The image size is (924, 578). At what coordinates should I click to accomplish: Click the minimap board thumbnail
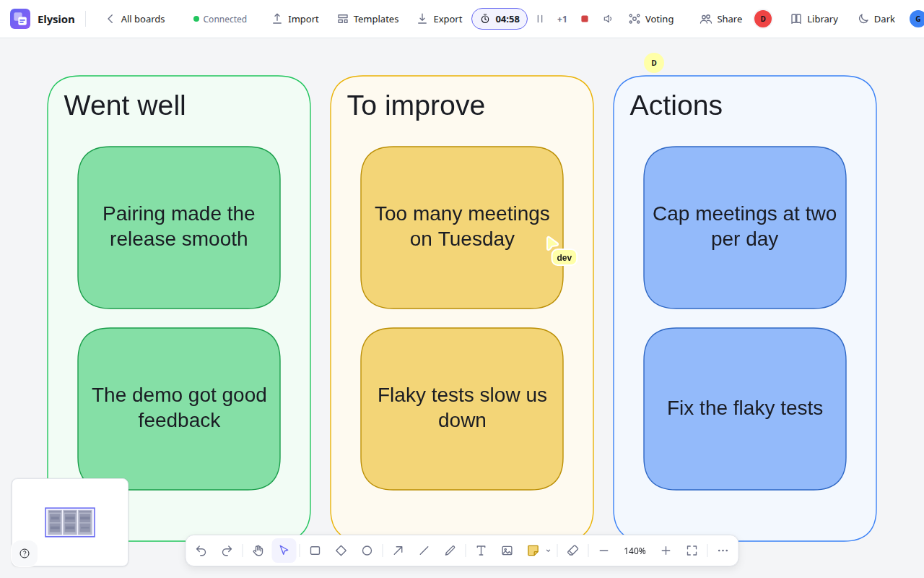(70, 522)
